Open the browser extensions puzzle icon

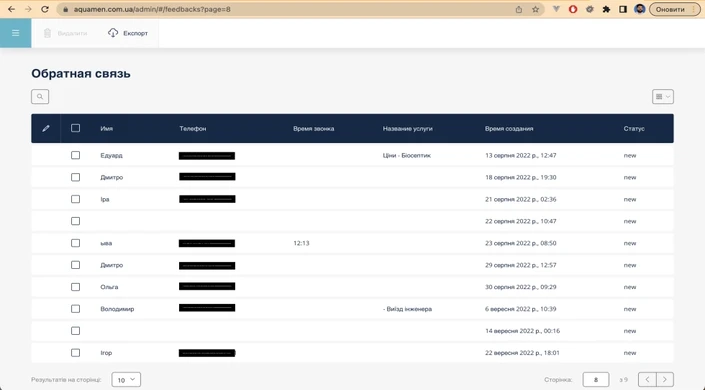click(606, 9)
